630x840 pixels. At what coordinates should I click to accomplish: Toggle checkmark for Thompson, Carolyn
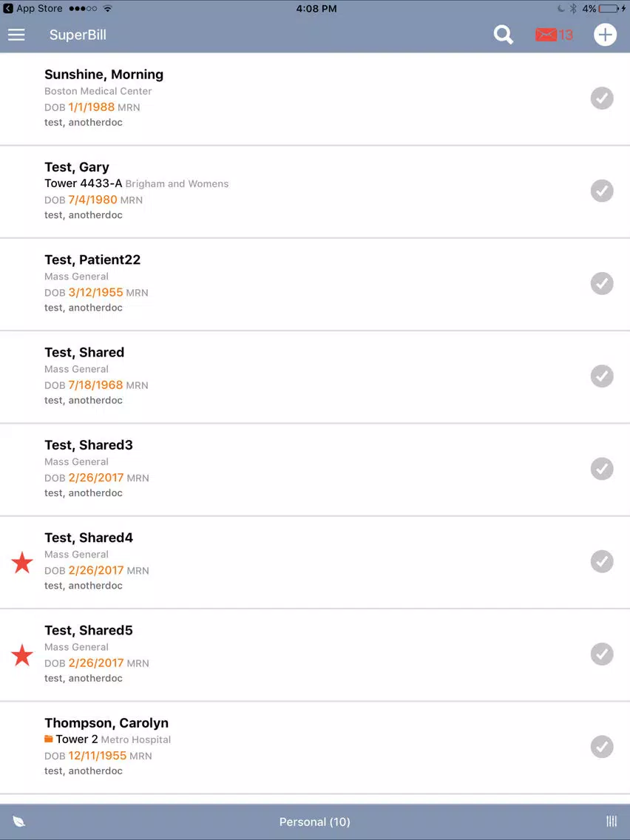pyautogui.click(x=602, y=747)
